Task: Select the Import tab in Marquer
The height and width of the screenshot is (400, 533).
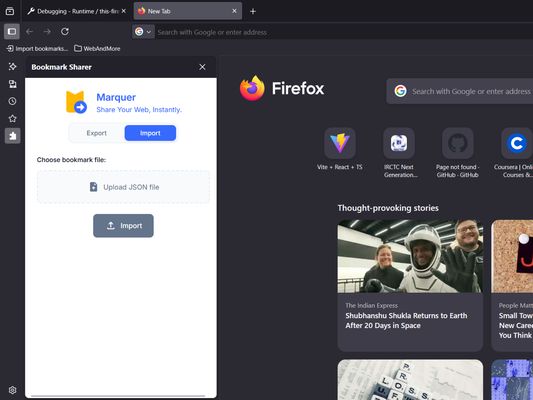Action: [x=150, y=133]
